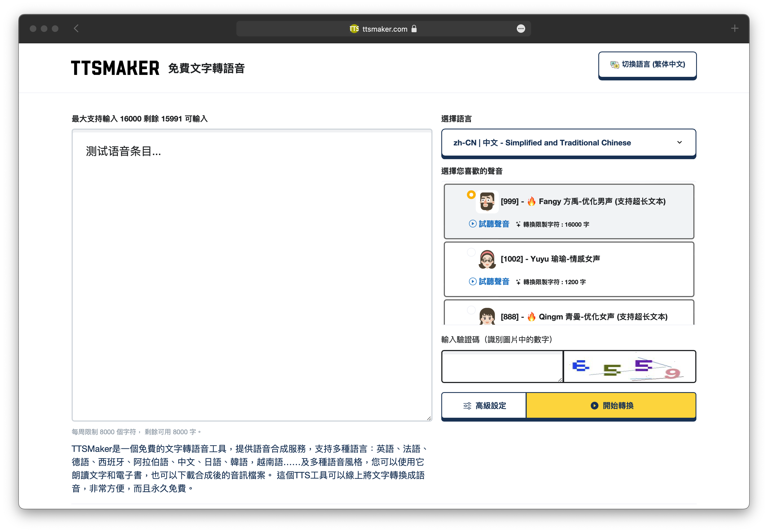Click the captcha input field

(x=502, y=366)
